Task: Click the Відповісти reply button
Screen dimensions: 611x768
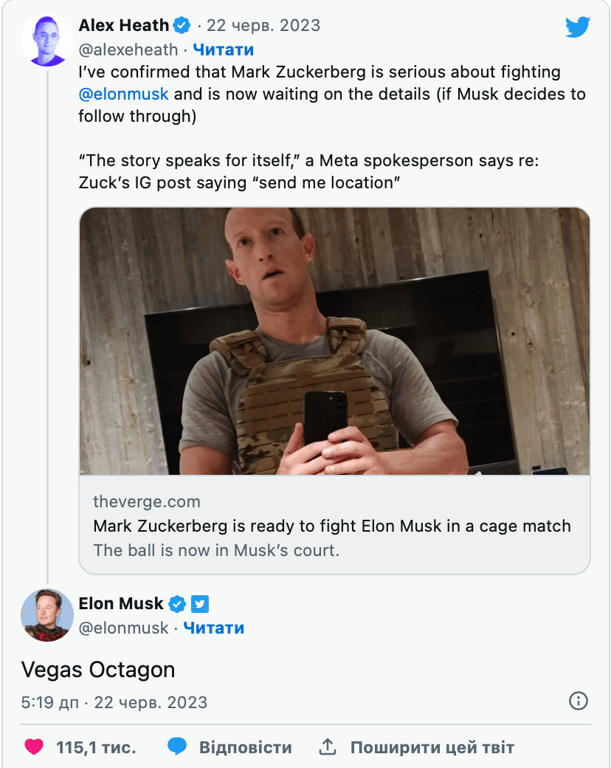Action: coord(245,747)
